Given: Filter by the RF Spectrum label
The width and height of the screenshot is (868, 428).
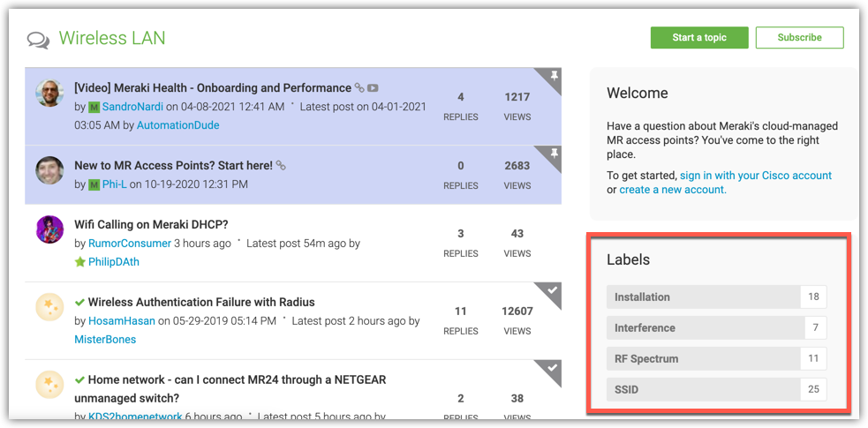Looking at the screenshot, I should click(x=704, y=359).
